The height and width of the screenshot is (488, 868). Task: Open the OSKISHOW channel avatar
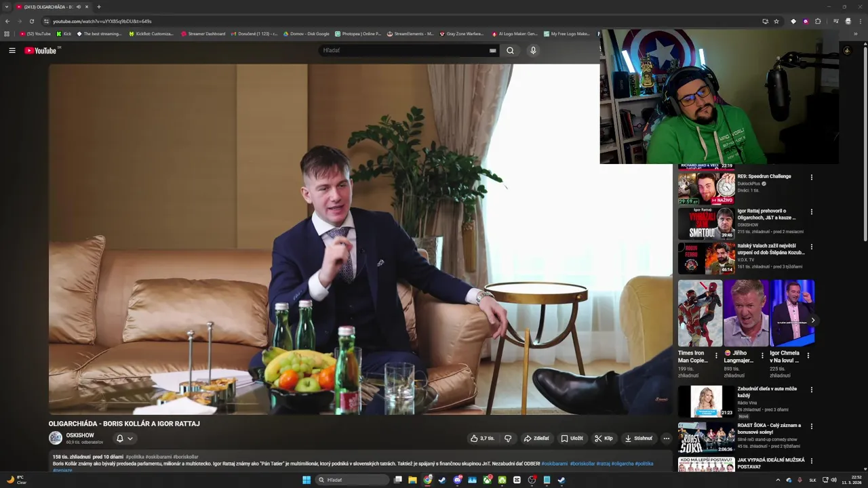point(56,439)
